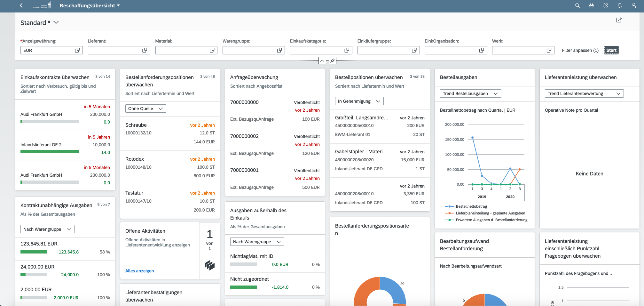
Task: Open value help for EinkOrganisation field
Action: [x=482, y=50]
